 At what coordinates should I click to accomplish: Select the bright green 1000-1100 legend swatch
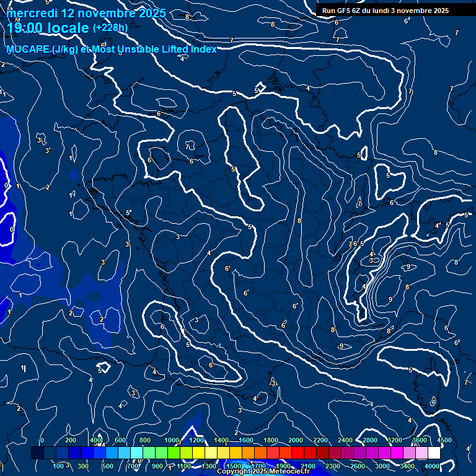174,452
